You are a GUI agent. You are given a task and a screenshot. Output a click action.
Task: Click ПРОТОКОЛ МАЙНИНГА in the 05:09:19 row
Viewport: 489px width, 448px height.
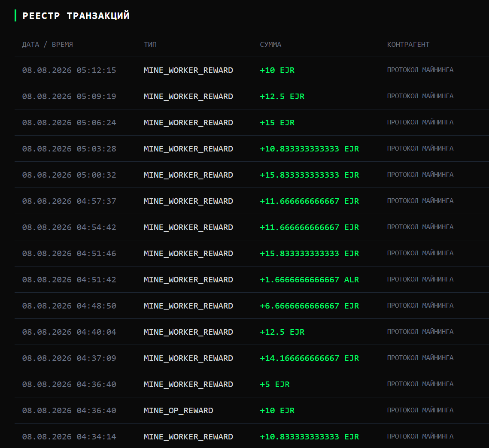click(420, 96)
